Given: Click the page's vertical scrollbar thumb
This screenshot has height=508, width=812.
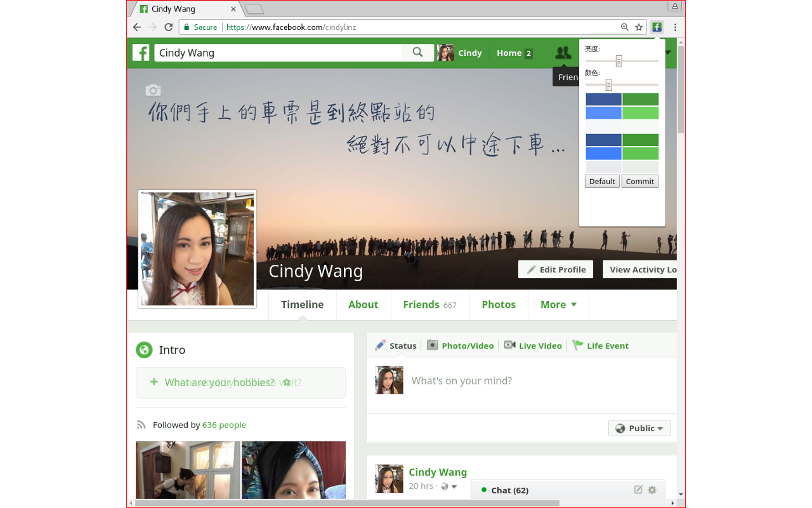Looking at the screenshot, I should click(x=681, y=89).
